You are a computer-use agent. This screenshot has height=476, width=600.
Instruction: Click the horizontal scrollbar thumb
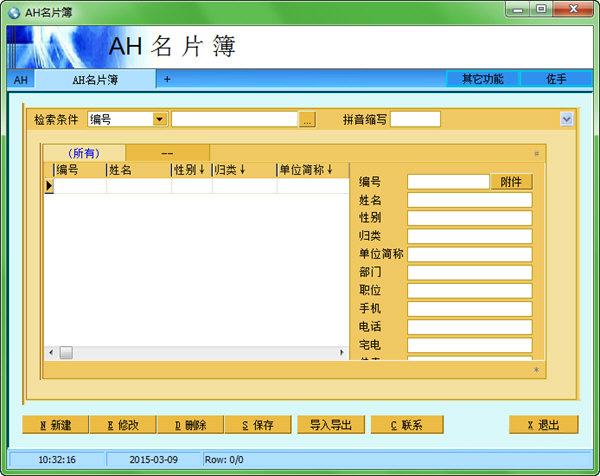click(x=66, y=352)
